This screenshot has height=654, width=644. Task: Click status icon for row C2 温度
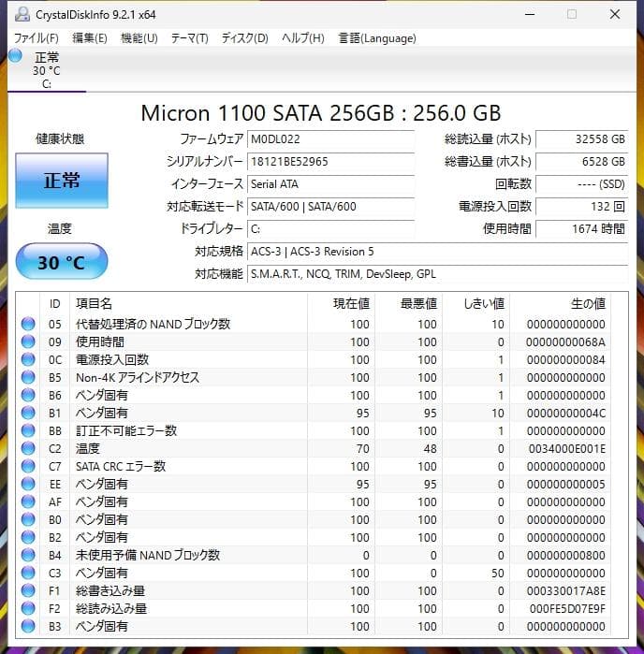tap(28, 448)
